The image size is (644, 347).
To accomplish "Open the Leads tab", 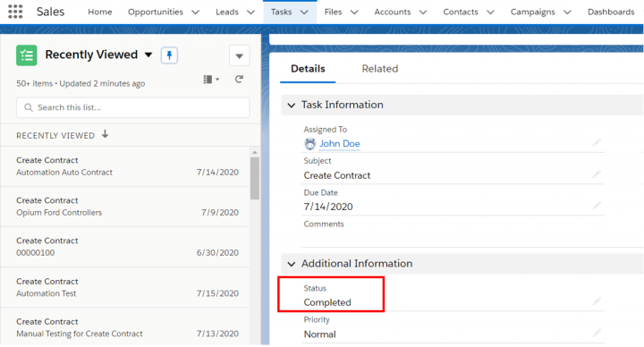I will click(x=226, y=12).
